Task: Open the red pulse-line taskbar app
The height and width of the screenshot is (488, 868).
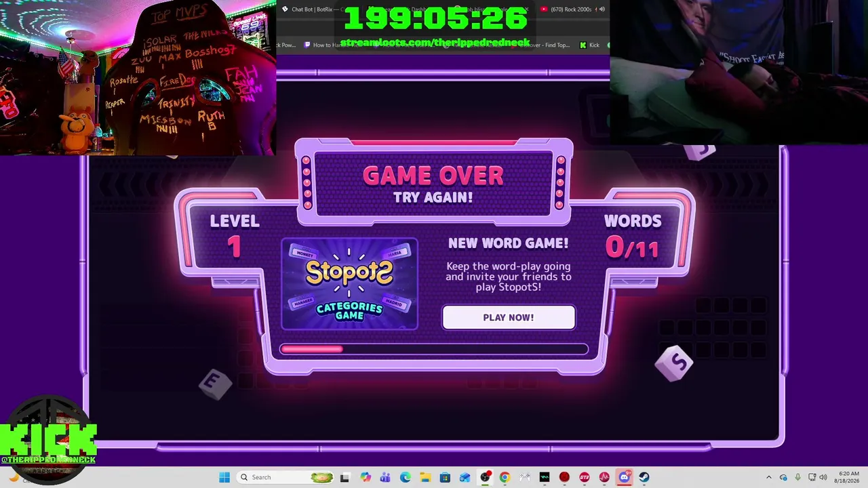Action: pos(604,477)
